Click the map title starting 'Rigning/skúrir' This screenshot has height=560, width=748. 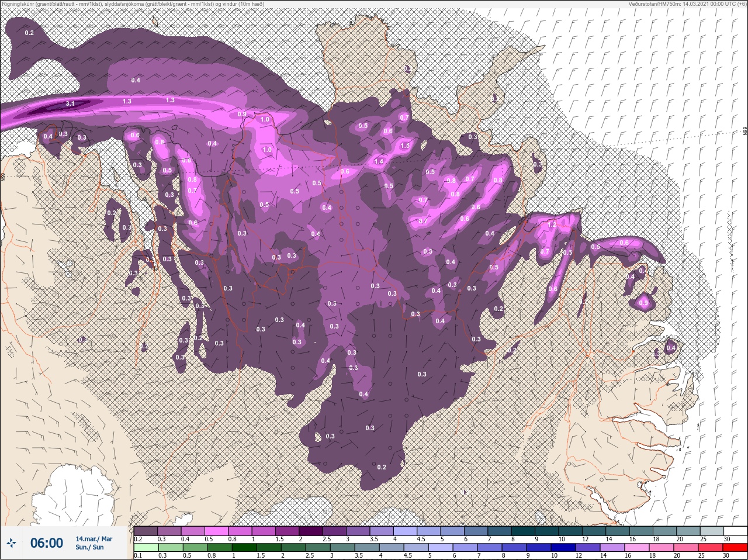point(132,4)
